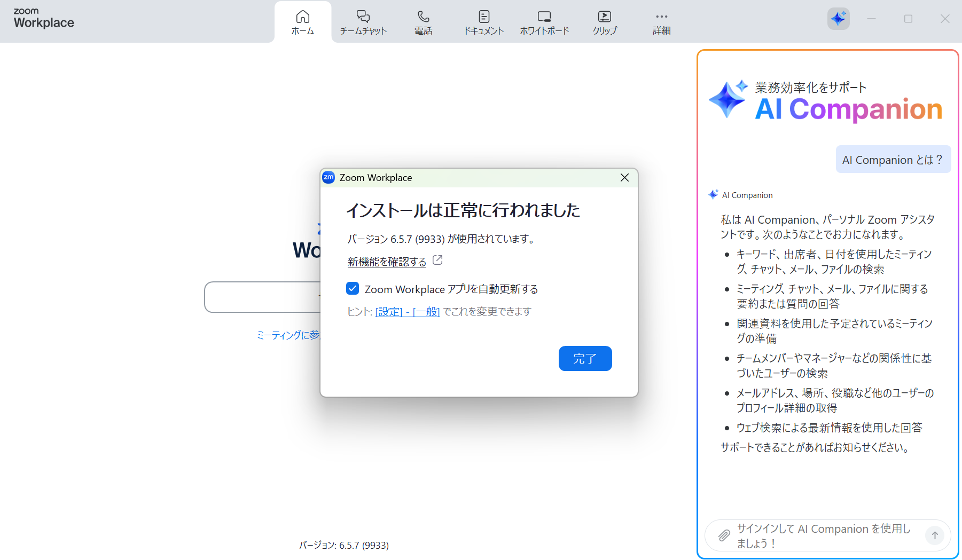Click the AI Companion とは？ suggestion
Image resolution: width=962 pixels, height=560 pixels.
[893, 160]
